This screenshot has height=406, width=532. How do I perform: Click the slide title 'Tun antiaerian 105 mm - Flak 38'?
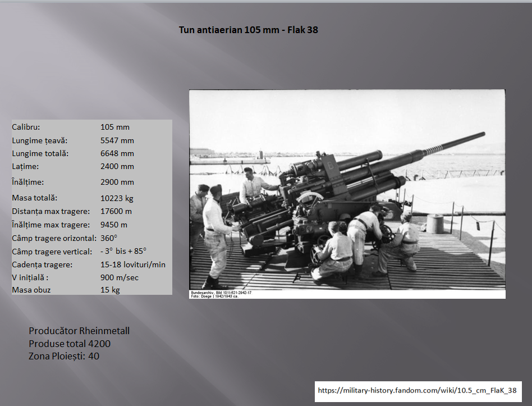click(x=249, y=30)
